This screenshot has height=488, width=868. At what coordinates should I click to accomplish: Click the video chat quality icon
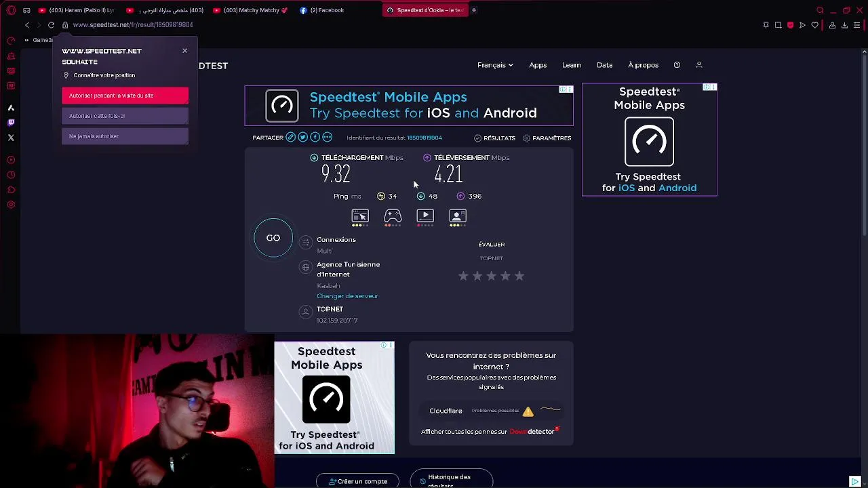(458, 217)
